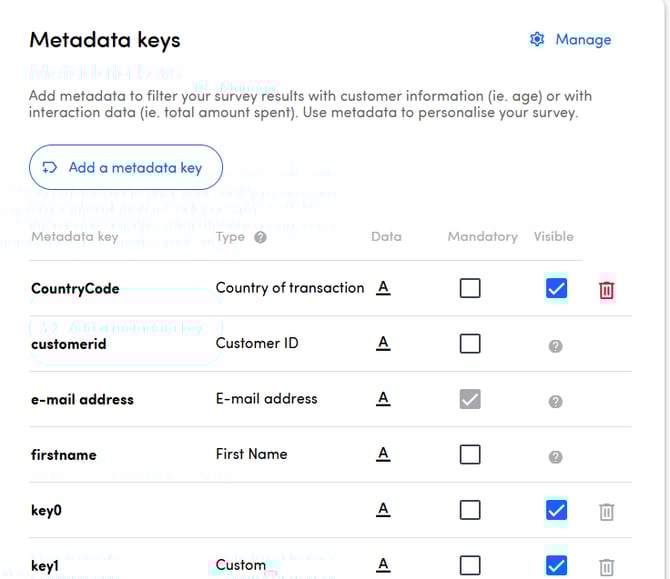Screen dimensions: 670x579
Task: Toggle Visible checkbox for key0
Action: (557, 511)
